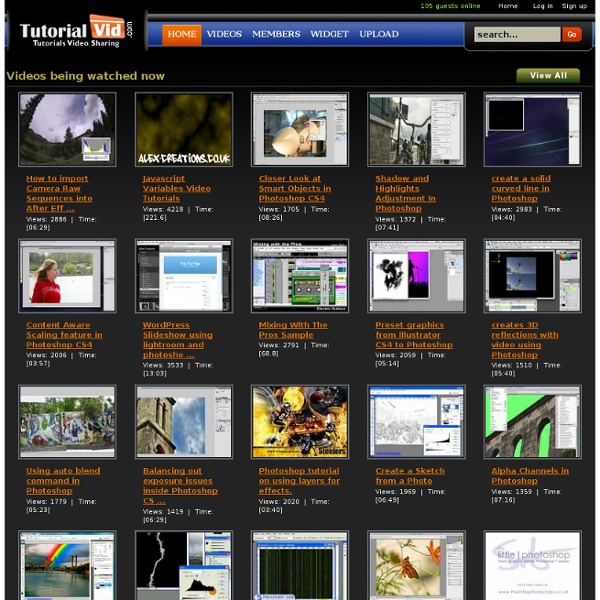Focus the search text field

(x=517, y=34)
